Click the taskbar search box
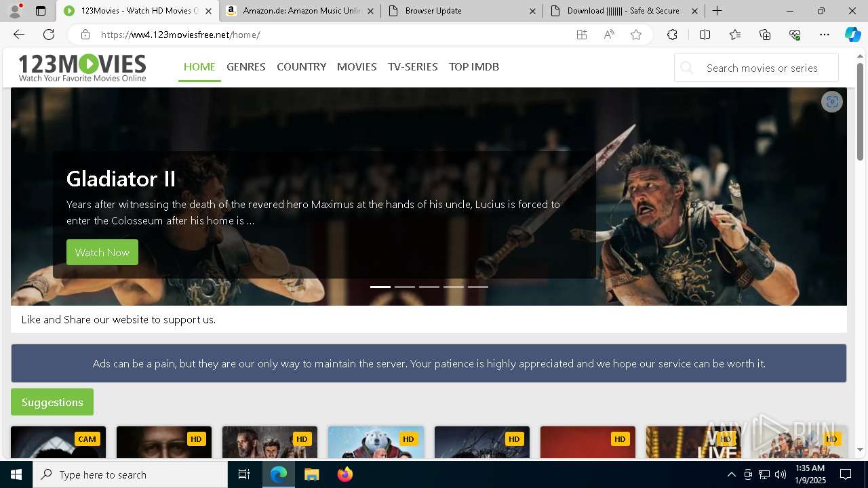Viewport: 868px width, 488px height. click(x=130, y=474)
